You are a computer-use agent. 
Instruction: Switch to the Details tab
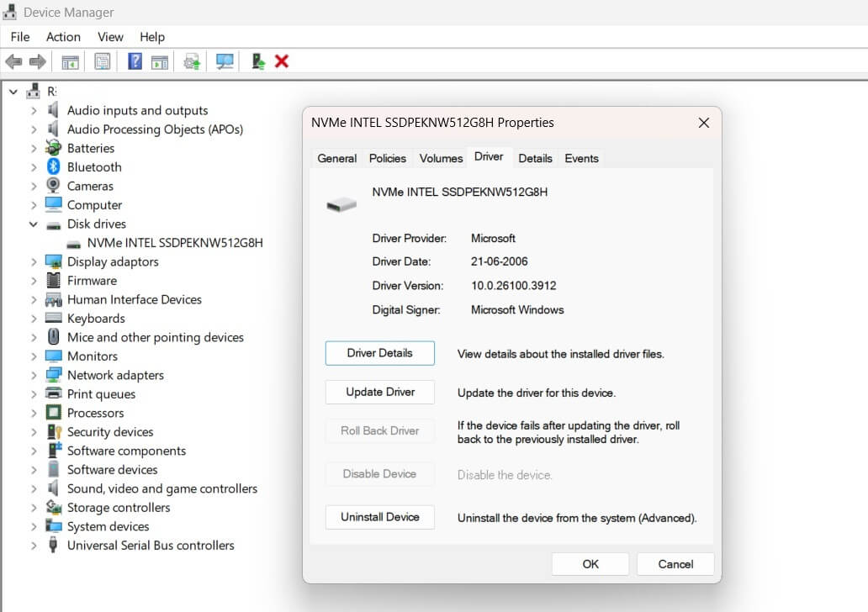[536, 158]
